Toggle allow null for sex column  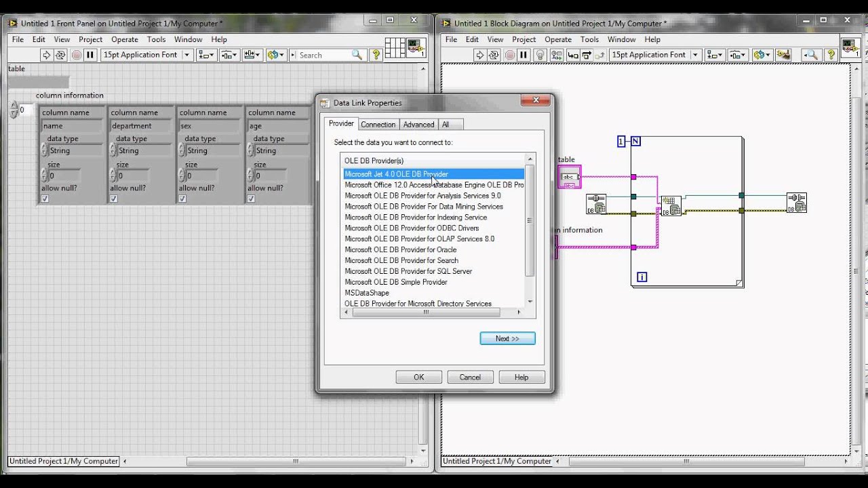182,199
